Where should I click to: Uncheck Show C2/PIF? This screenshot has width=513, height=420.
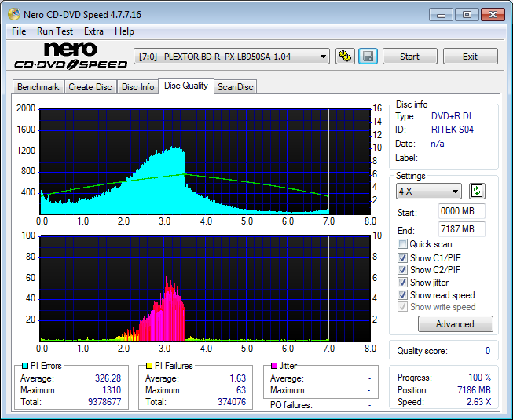[402, 270]
